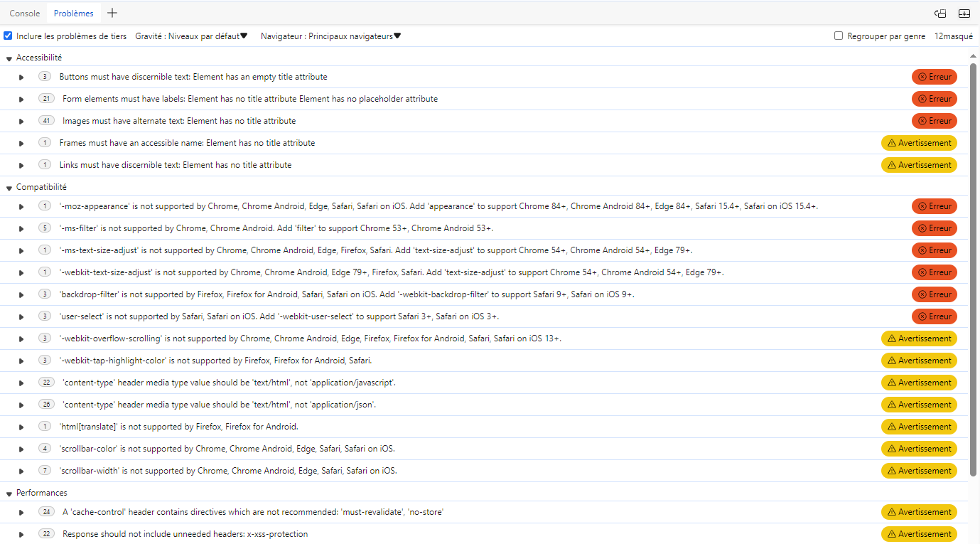
Task: Add a new tool tab with the plus icon
Action: click(112, 13)
